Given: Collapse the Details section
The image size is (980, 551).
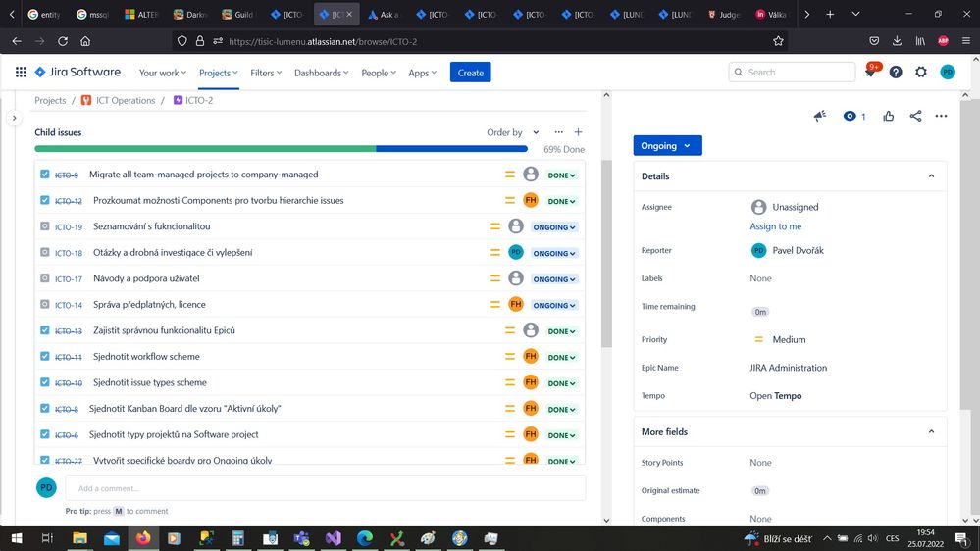Looking at the screenshot, I should [931, 176].
